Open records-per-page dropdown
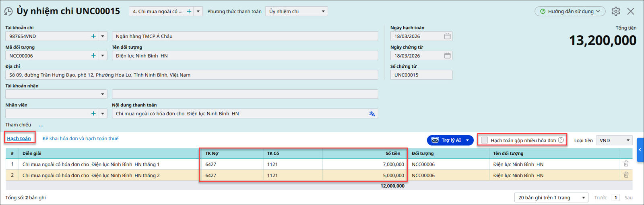This screenshot has height=205, width=644. 583,197
